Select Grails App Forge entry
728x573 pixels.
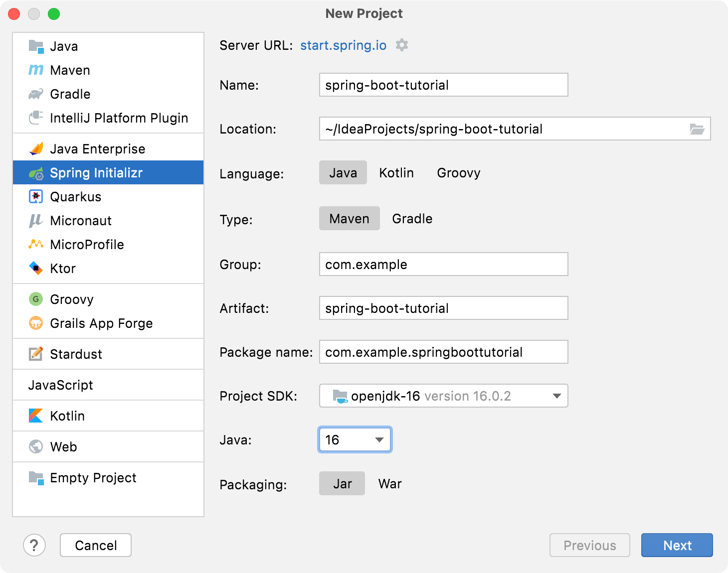(108, 323)
